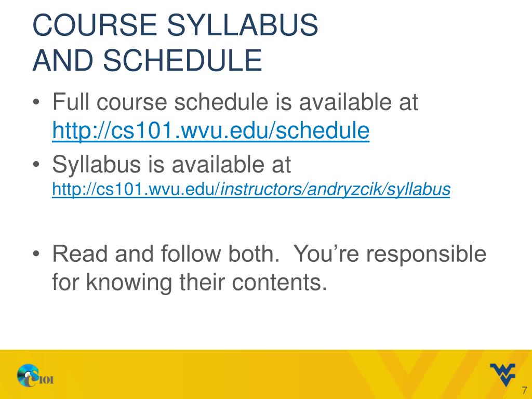Screen dimensions: 532x399
Task: Click the text 'Syllabus is available at'
Action: (171, 165)
